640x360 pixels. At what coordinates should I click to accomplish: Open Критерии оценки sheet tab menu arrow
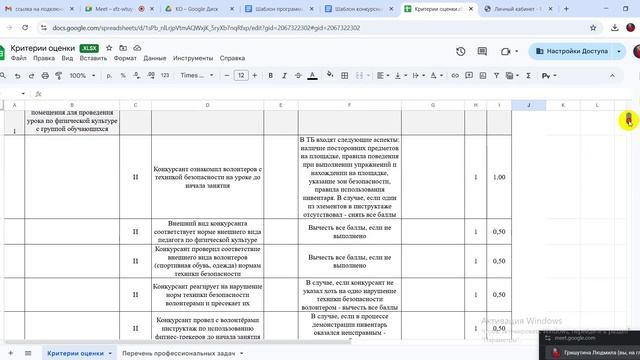point(110,353)
